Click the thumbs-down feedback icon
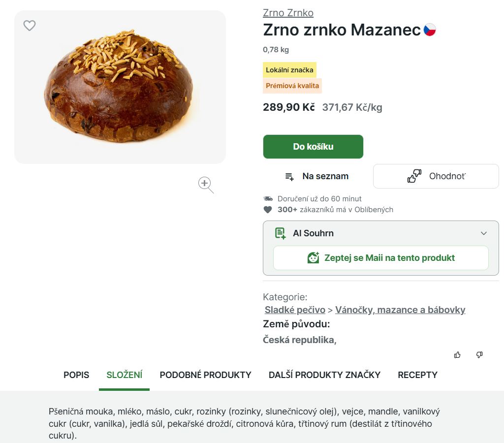This screenshot has width=504, height=443. click(x=479, y=355)
